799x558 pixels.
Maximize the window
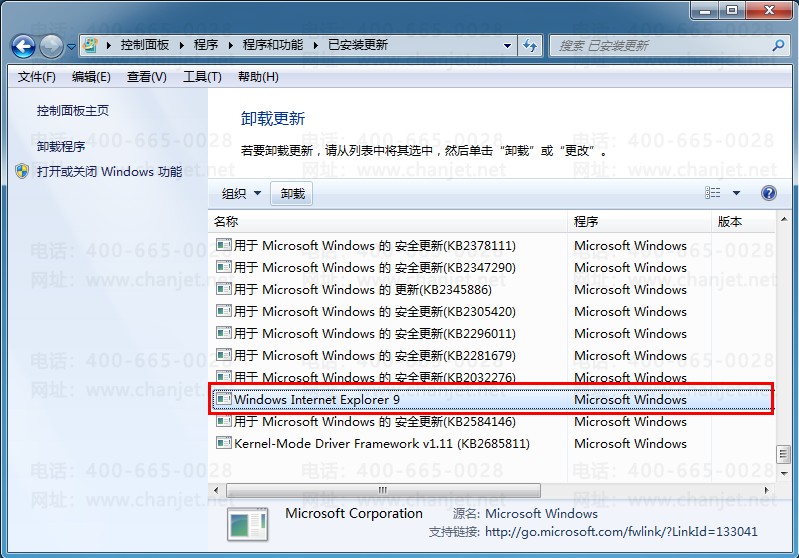click(x=732, y=11)
